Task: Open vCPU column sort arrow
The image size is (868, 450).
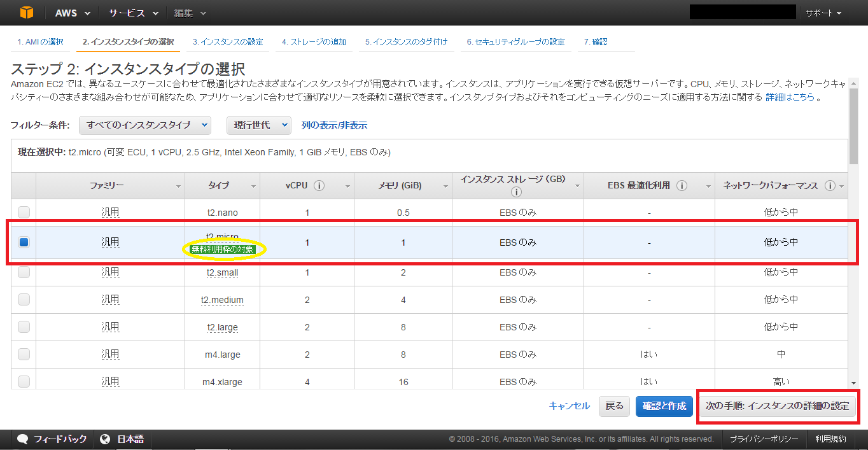Action: 347,186
